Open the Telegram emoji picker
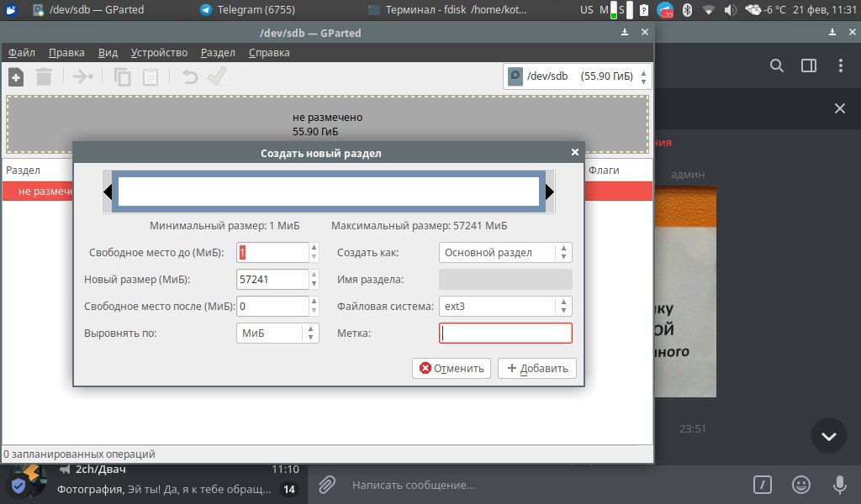The height and width of the screenshot is (504, 861). click(x=801, y=485)
